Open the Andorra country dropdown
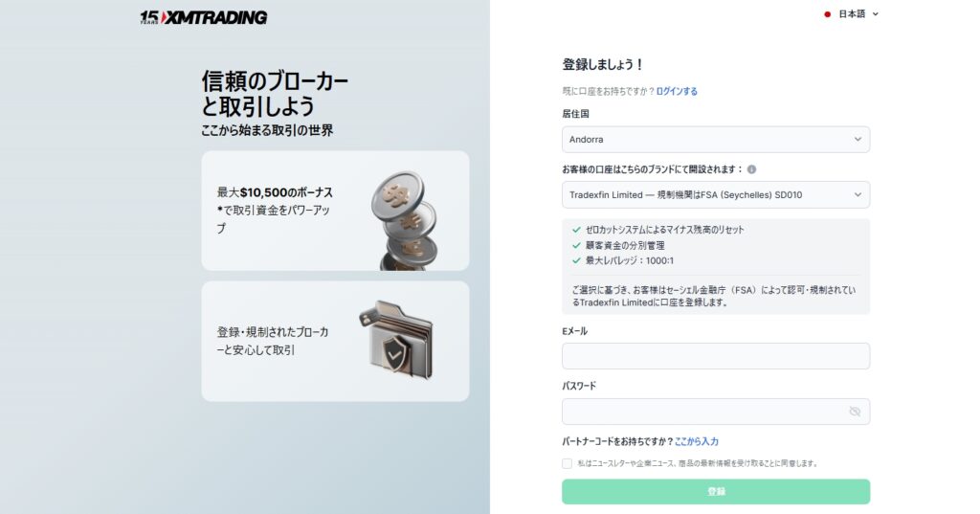The width and height of the screenshot is (980, 514). click(x=716, y=140)
